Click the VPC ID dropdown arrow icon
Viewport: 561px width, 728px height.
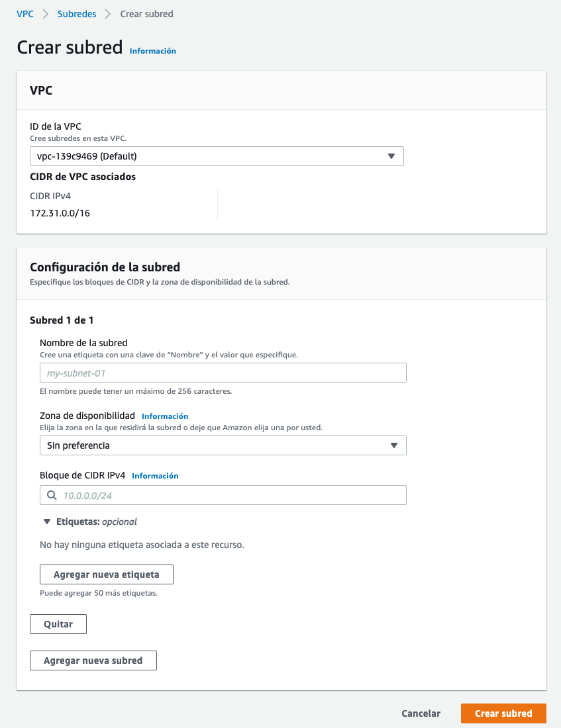391,156
